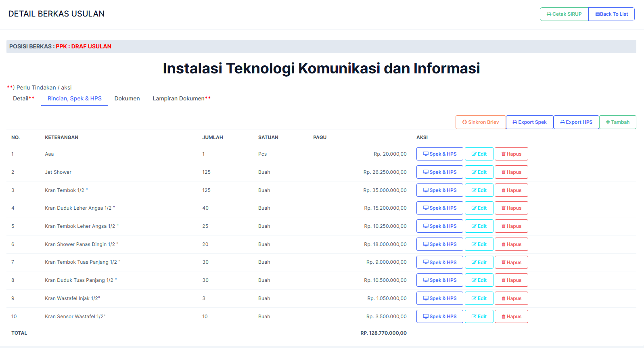
Task: Open the Detail tab
Action: 23,98
